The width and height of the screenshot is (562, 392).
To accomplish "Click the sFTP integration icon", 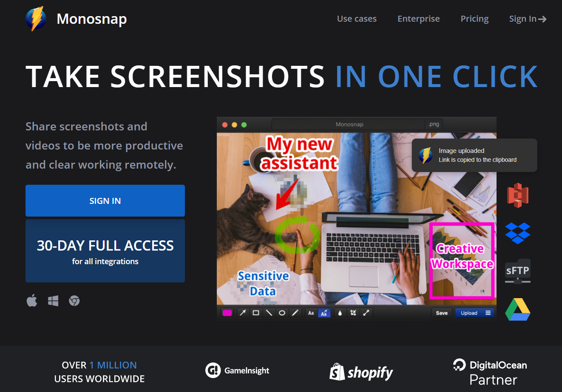I will 518,271.
